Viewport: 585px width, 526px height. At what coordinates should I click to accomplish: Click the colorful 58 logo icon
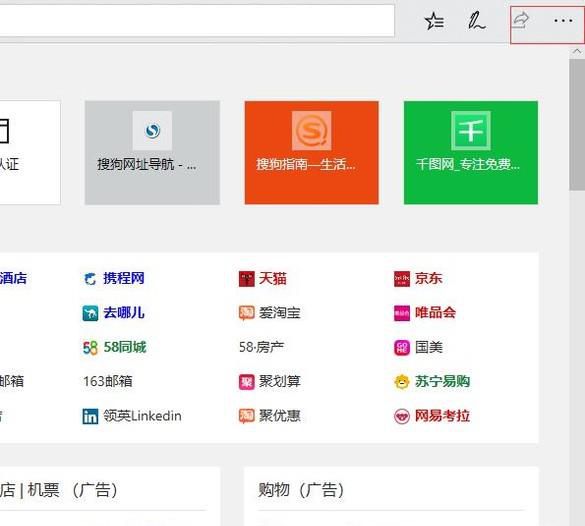[90, 348]
